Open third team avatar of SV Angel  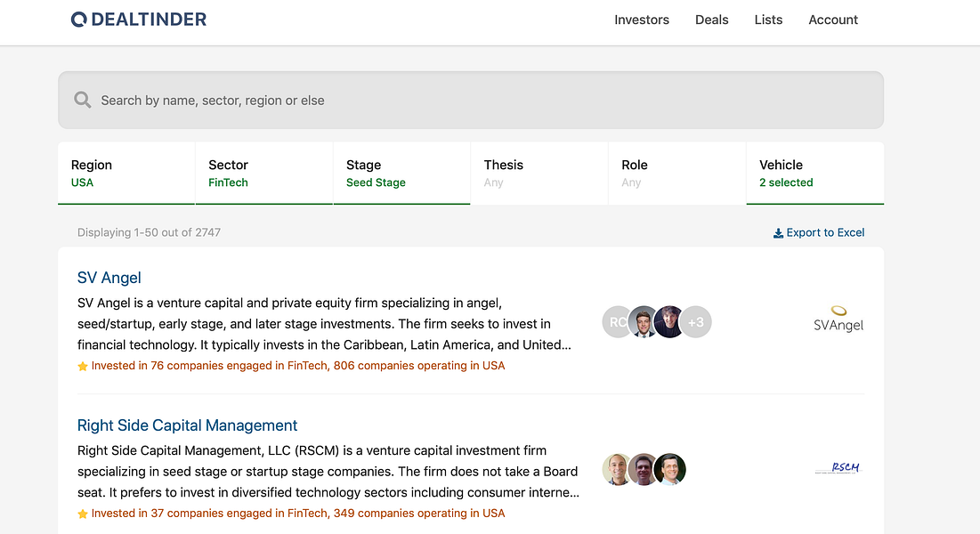point(669,322)
